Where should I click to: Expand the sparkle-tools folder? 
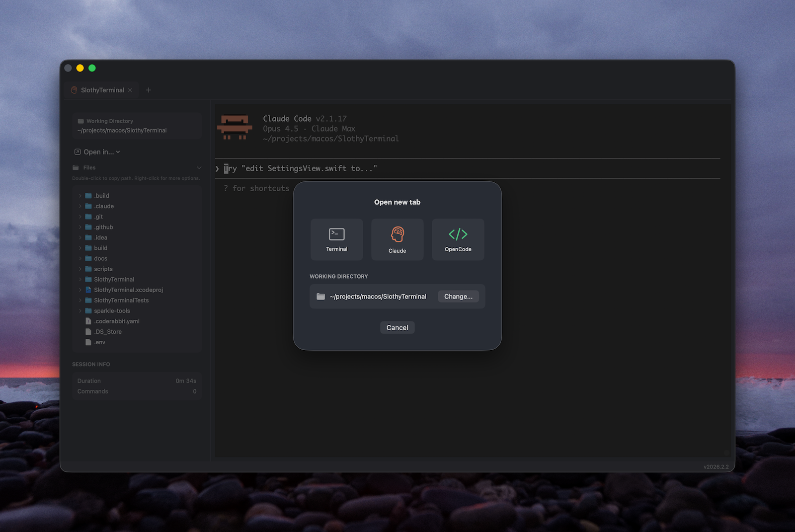pos(80,311)
